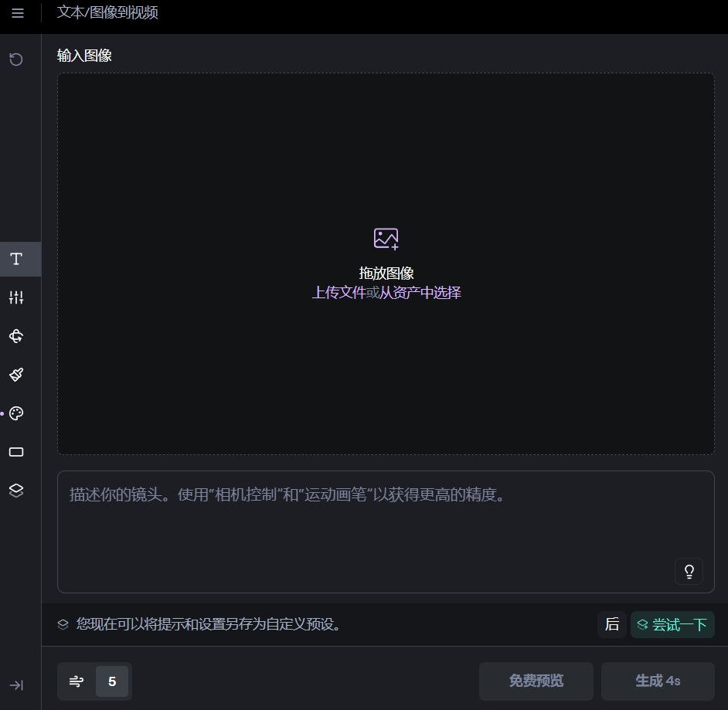Click the lightbulb prompt suggestion button

click(x=689, y=571)
